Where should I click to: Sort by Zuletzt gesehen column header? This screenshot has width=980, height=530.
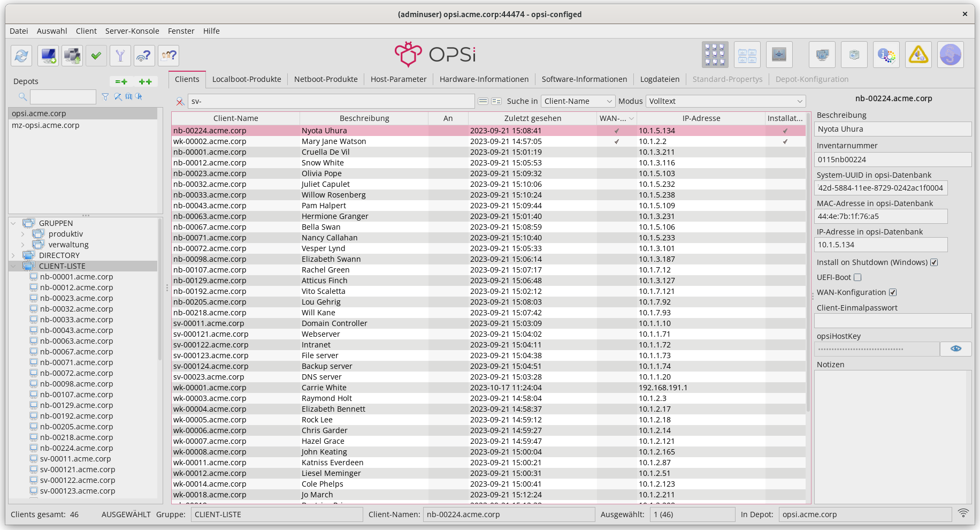coord(533,118)
